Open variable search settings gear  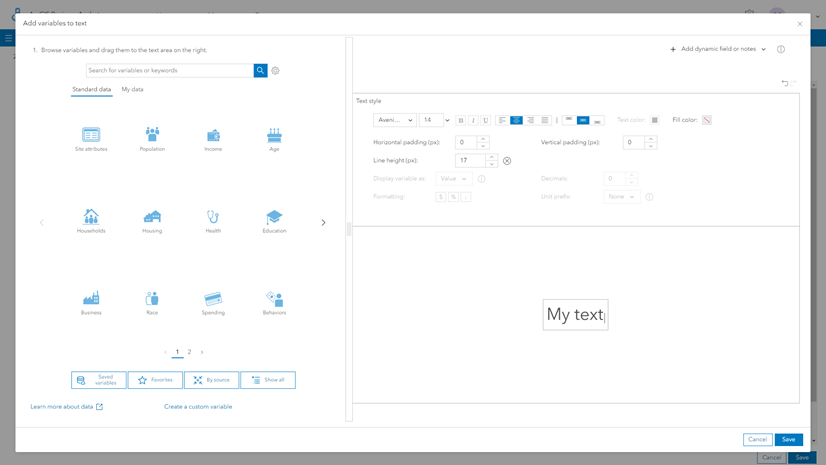click(276, 71)
